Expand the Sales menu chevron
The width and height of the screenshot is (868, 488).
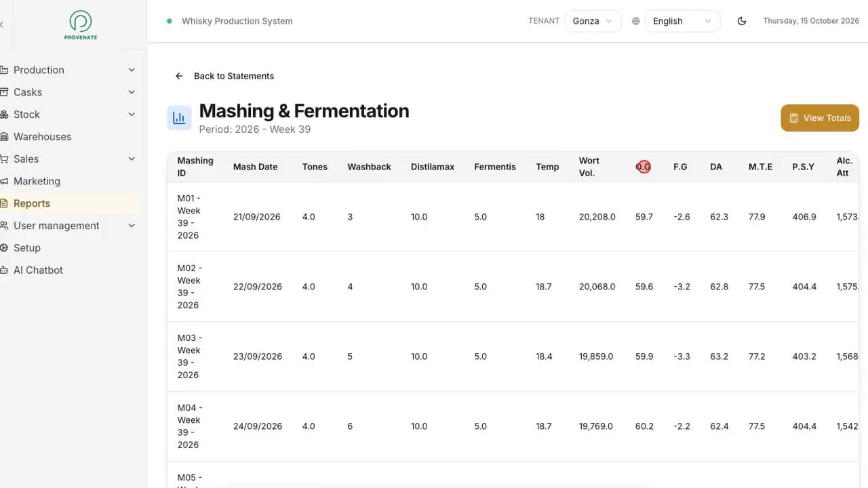click(132, 159)
